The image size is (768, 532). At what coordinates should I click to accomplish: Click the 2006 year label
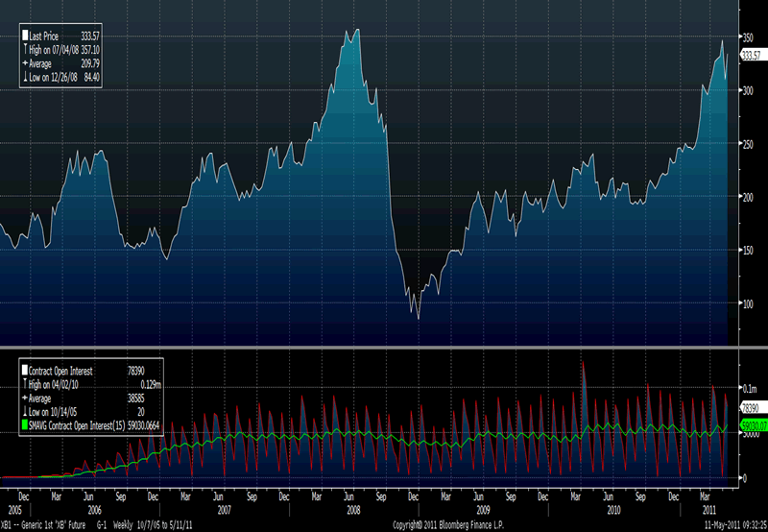(x=94, y=510)
